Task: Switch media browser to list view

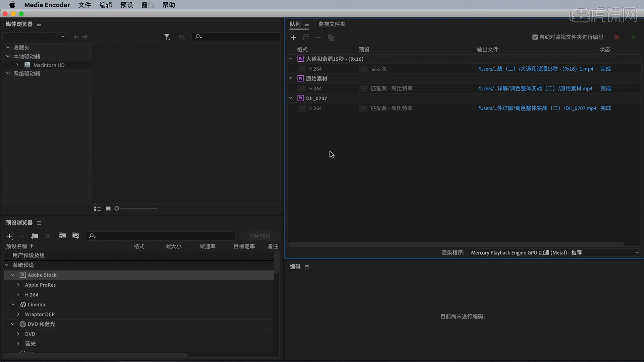Action: point(97,209)
